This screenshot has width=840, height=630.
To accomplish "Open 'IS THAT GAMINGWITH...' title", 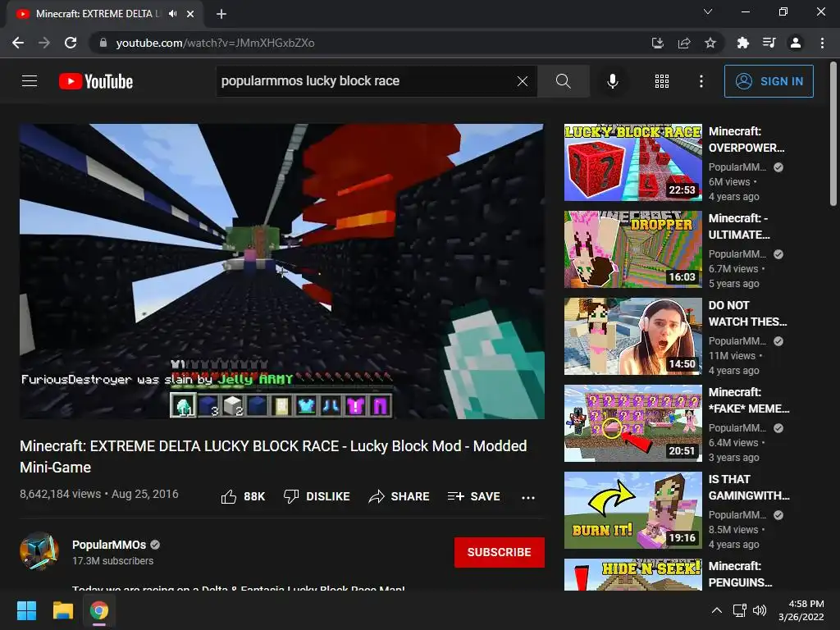I will (x=749, y=487).
